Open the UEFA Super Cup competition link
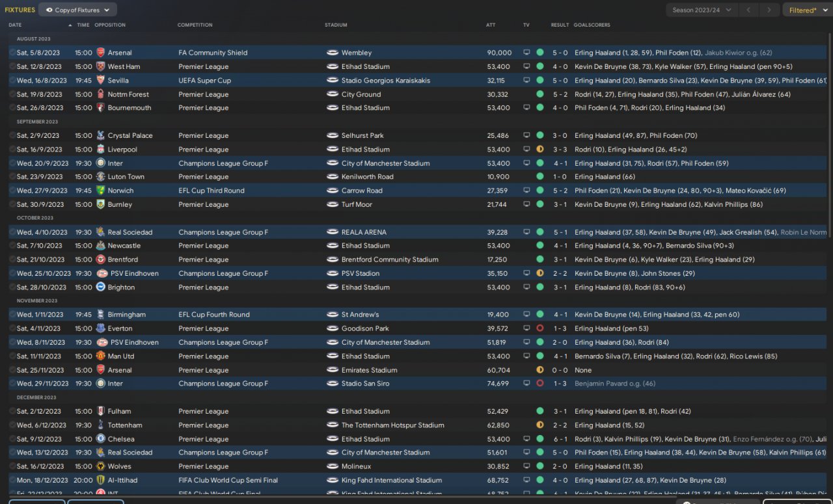This screenshot has width=833, height=504. [204, 81]
